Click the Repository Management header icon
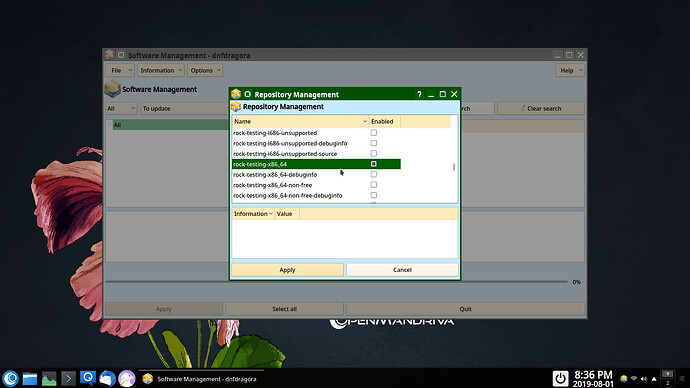 [236, 106]
